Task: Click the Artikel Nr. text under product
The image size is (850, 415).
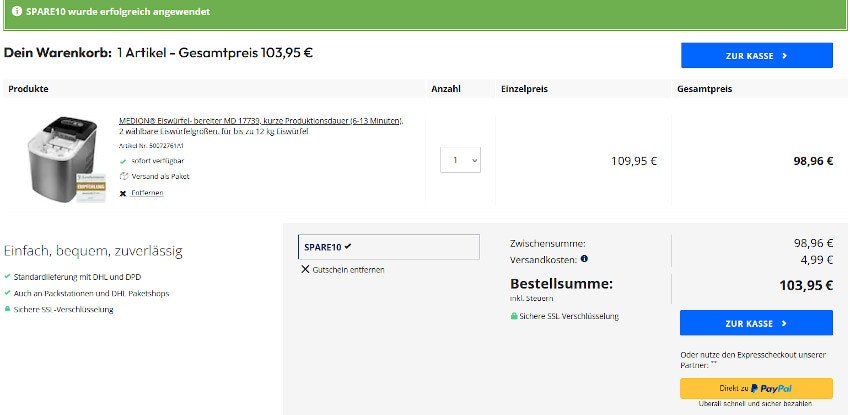Action: 151,146
